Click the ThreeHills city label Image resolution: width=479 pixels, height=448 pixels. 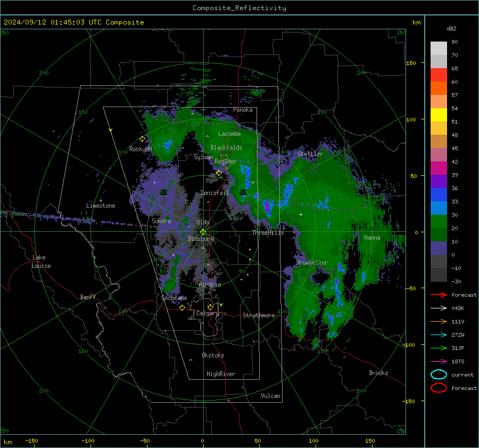pyautogui.click(x=268, y=233)
